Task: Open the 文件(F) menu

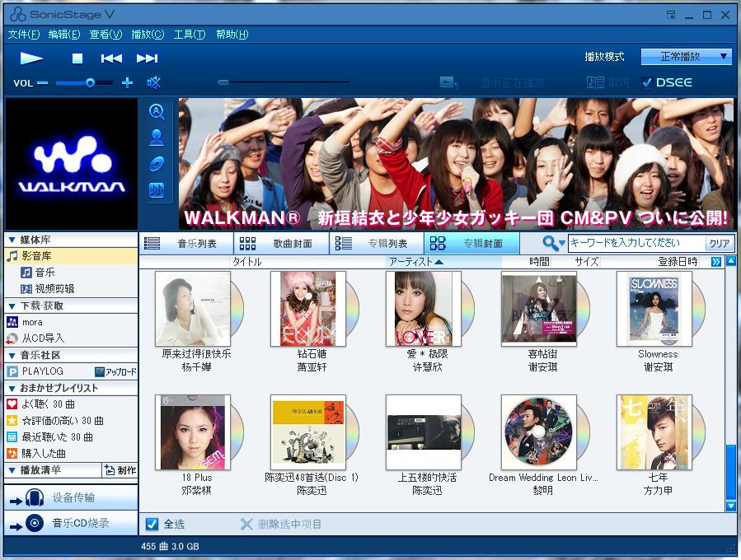Action: [x=24, y=35]
